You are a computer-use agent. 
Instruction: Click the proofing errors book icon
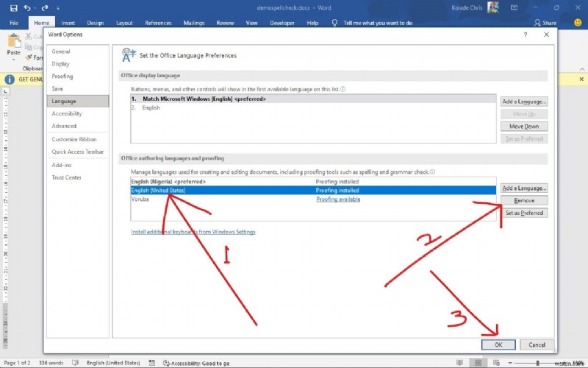tap(76, 363)
